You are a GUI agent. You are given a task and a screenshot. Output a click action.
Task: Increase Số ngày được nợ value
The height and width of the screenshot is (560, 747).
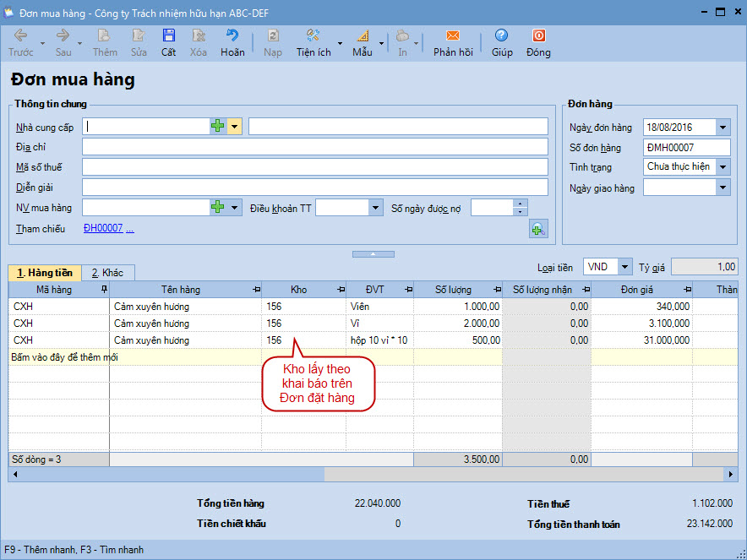[x=521, y=204]
